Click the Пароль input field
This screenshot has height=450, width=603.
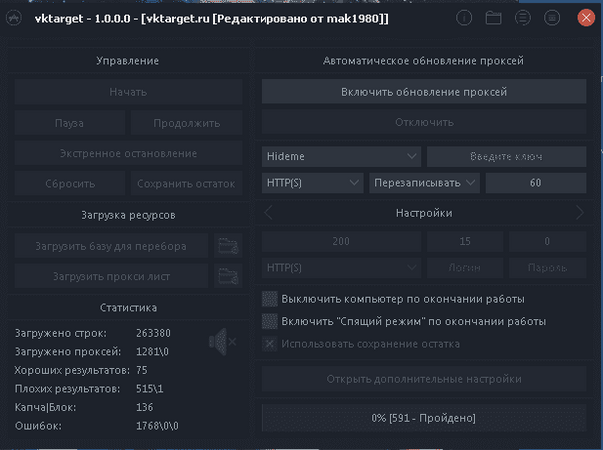pyautogui.click(x=548, y=268)
